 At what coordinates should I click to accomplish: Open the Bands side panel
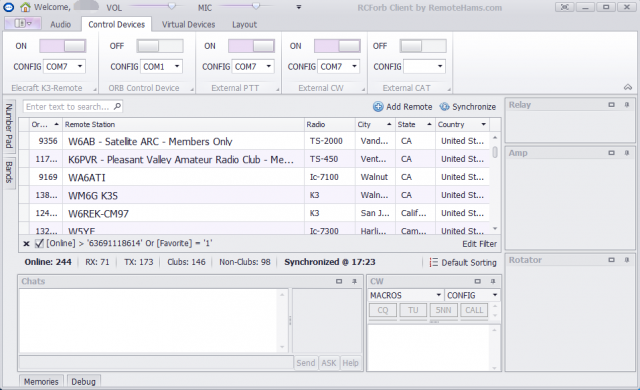(x=9, y=172)
